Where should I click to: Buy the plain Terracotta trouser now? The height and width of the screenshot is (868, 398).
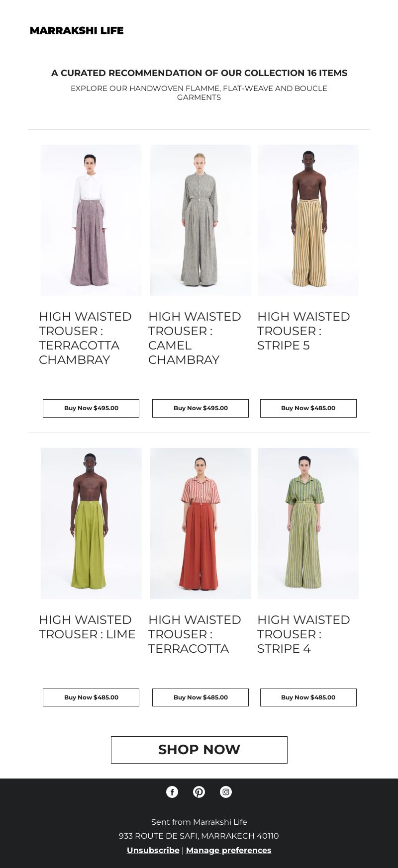(200, 697)
